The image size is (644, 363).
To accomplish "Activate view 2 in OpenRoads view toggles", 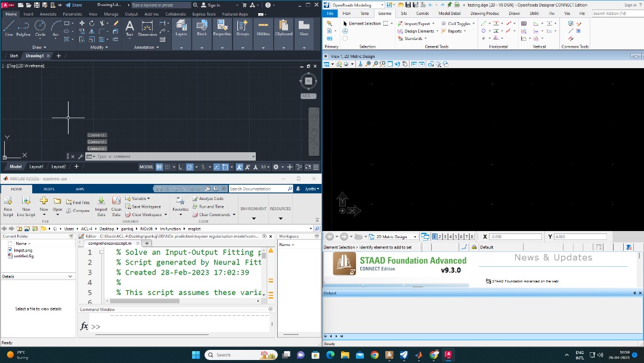I will pyautogui.click(x=439, y=237).
